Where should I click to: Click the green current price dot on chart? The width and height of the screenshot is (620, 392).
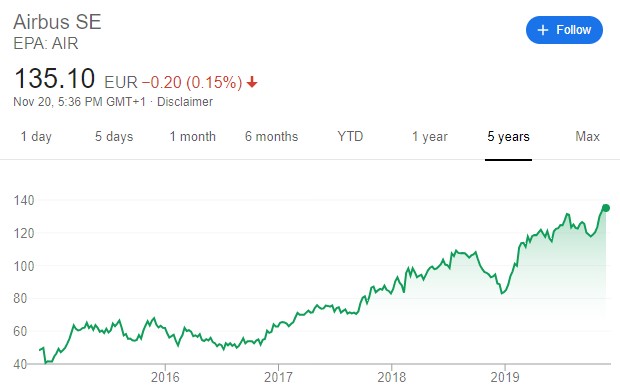click(x=606, y=208)
